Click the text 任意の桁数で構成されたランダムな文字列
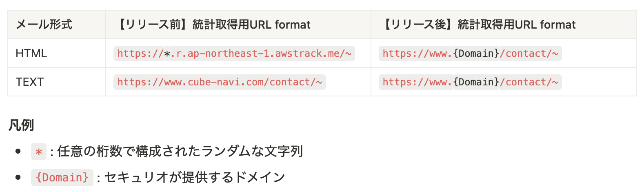The width and height of the screenshot is (644, 192). click(x=180, y=151)
